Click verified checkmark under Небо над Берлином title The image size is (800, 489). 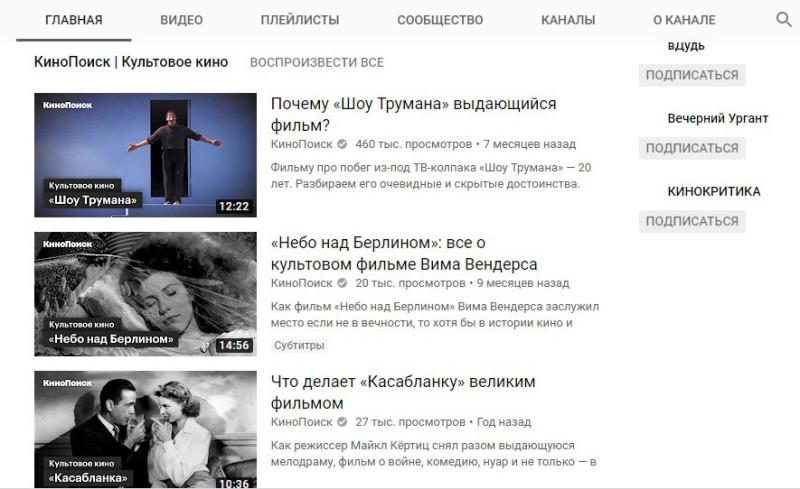[342, 283]
